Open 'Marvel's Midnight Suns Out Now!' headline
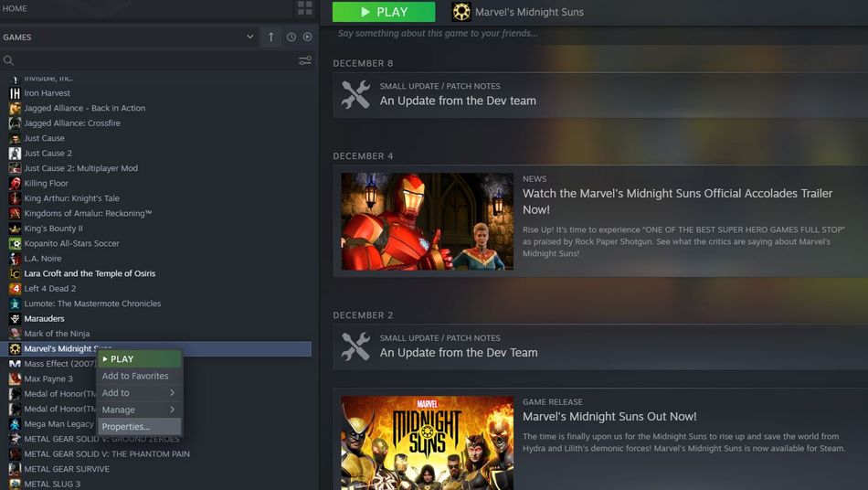Image resolution: width=868 pixels, height=490 pixels. (609, 416)
